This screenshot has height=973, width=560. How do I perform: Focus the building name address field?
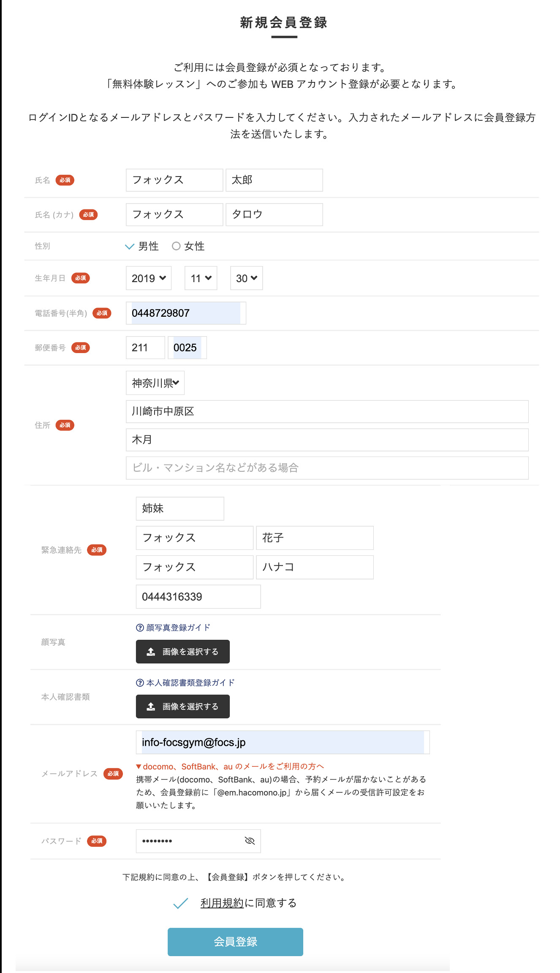[327, 468]
